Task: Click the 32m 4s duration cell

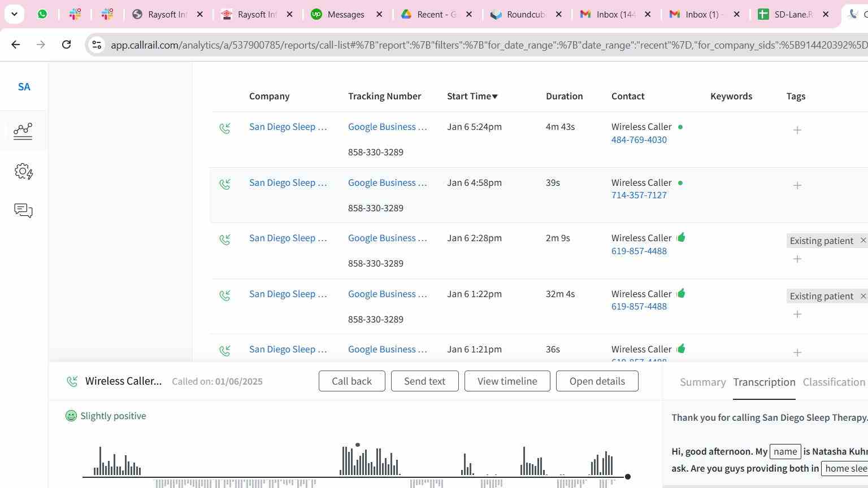Action: coord(560,294)
